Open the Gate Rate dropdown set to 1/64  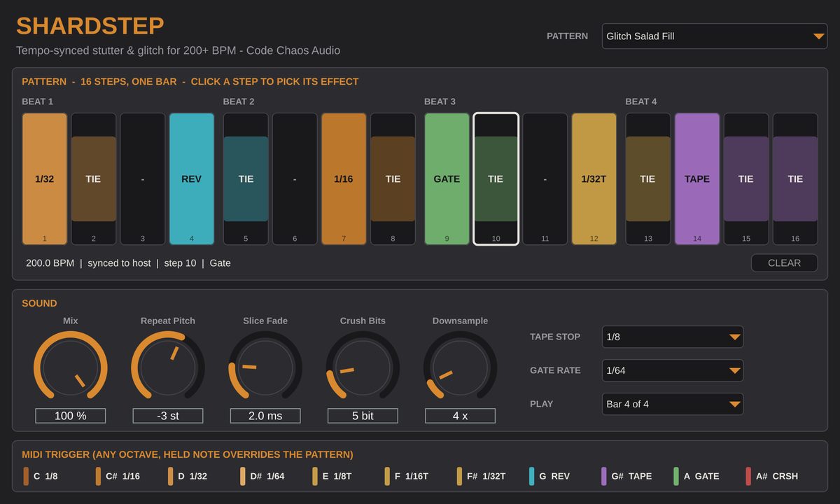click(x=672, y=370)
